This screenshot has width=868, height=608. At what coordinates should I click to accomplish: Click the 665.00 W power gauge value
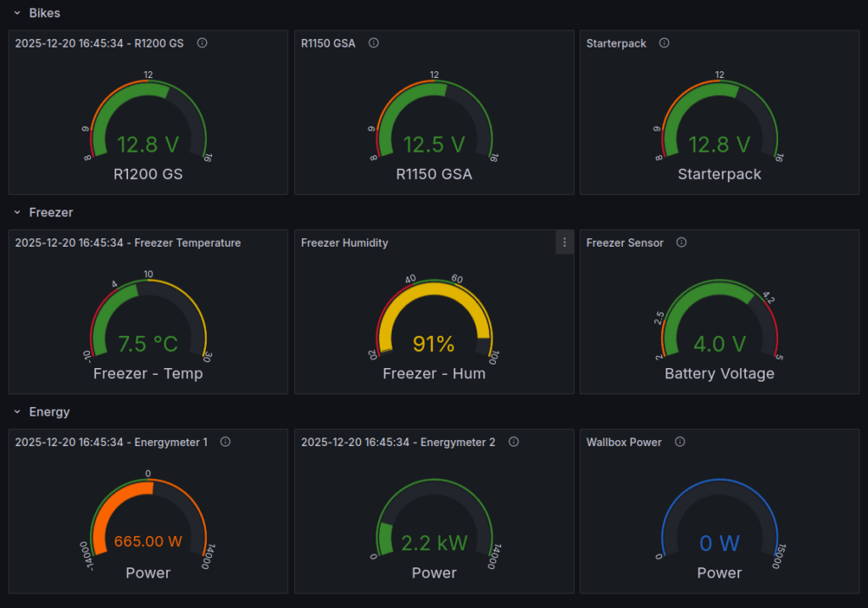coord(148,543)
